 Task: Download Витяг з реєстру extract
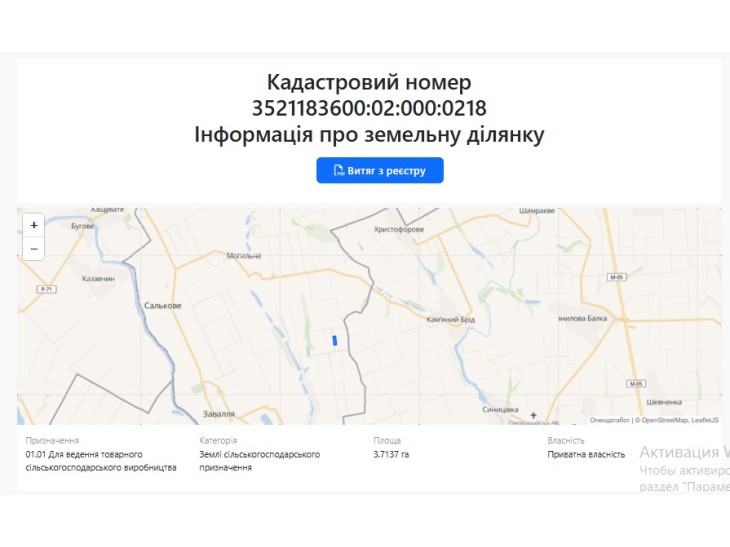pyautogui.click(x=380, y=170)
